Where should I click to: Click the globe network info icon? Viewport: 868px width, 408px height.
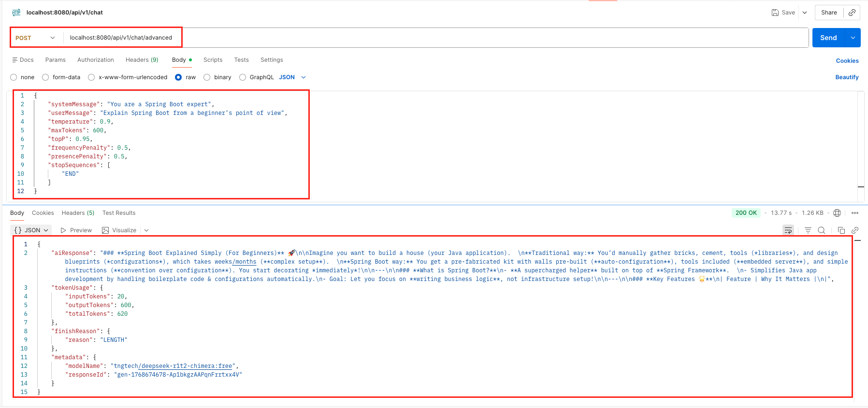[x=837, y=213]
